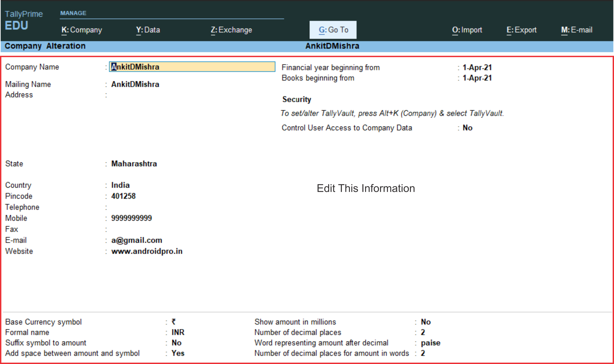Open the Y: Data menu
Viewport: 614px width, 364px height.
148,30
